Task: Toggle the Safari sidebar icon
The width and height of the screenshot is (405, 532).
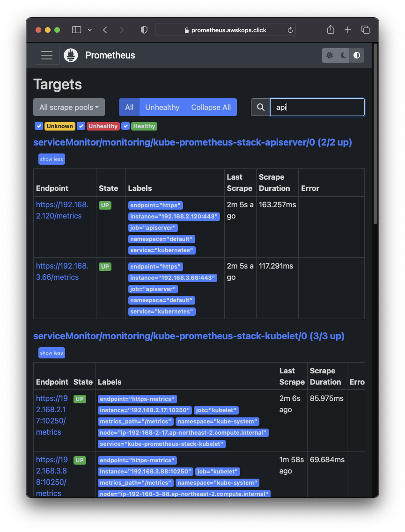Action: tap(77, 30)
